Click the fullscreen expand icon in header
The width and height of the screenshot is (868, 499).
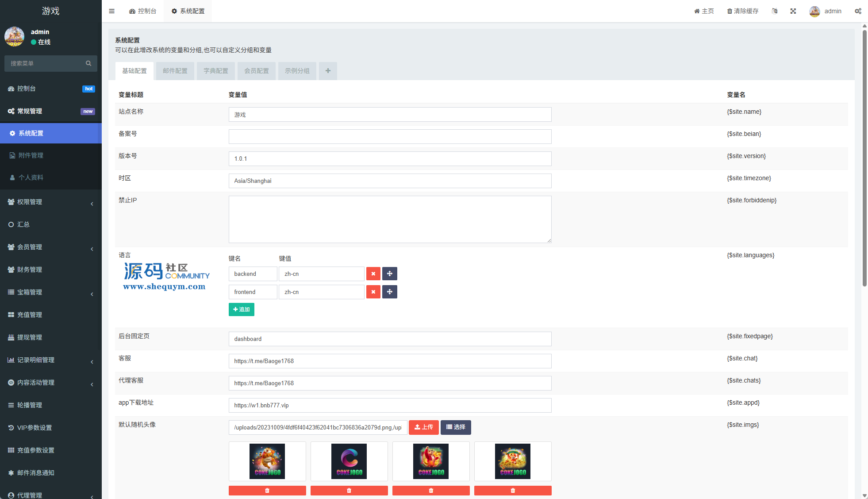click(793, 11)
